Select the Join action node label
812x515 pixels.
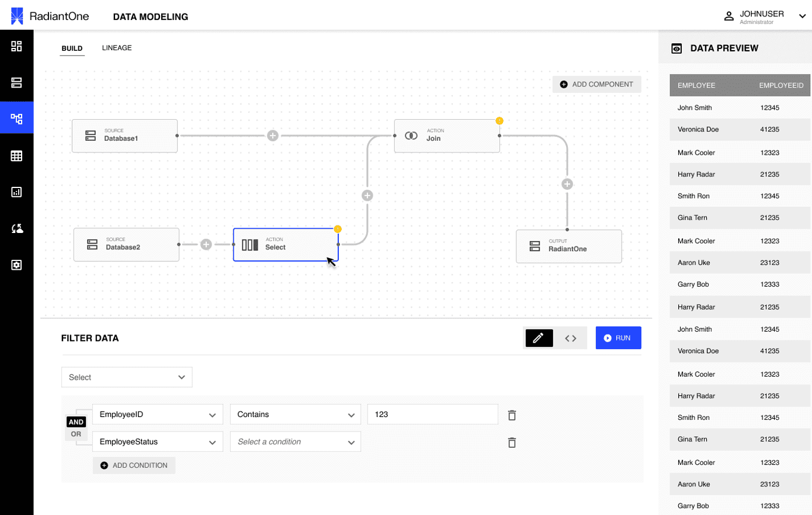433,139
